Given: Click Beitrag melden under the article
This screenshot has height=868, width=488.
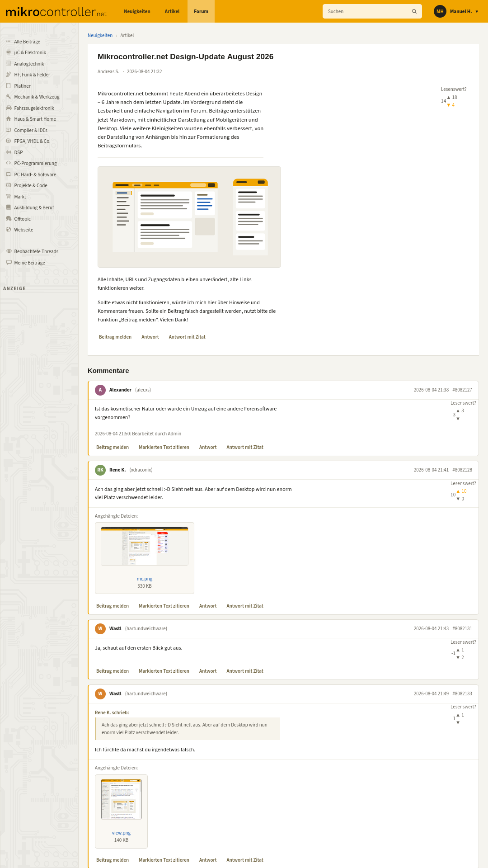Looking at the screenshot, I should coord(115,337).
